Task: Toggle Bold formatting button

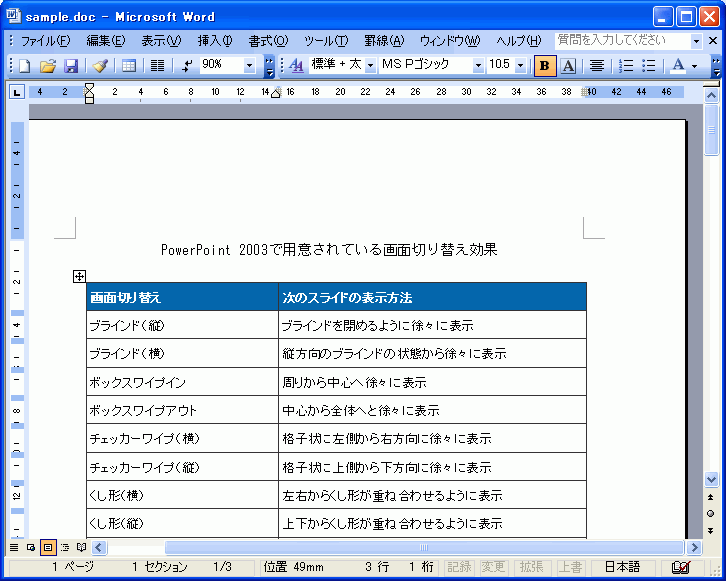Action: point(545,66)
